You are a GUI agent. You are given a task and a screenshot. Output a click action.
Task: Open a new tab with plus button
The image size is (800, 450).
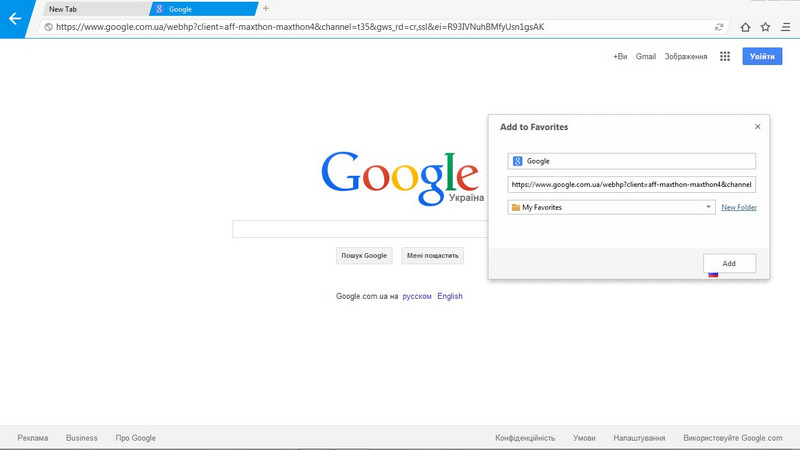(266, 8)
